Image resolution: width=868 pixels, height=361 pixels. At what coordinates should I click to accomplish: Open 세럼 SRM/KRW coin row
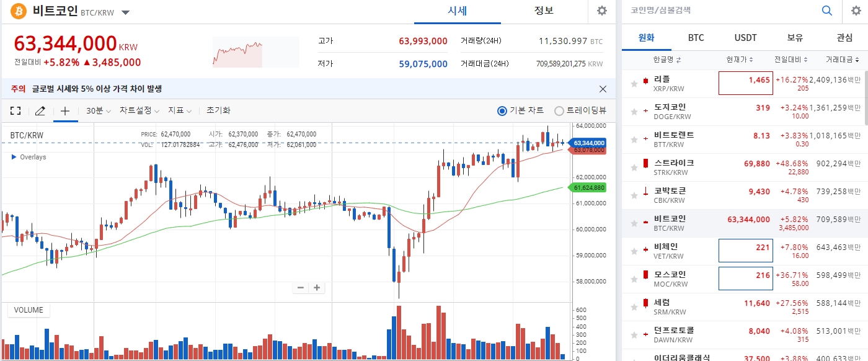743,307
